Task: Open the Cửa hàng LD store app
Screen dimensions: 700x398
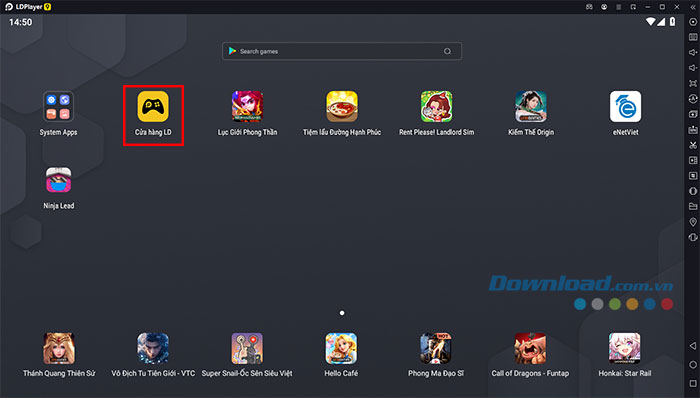Action: 153,107
